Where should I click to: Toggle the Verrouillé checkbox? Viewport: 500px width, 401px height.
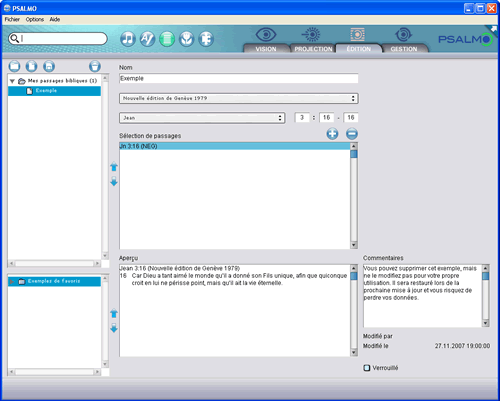[367, 368]
